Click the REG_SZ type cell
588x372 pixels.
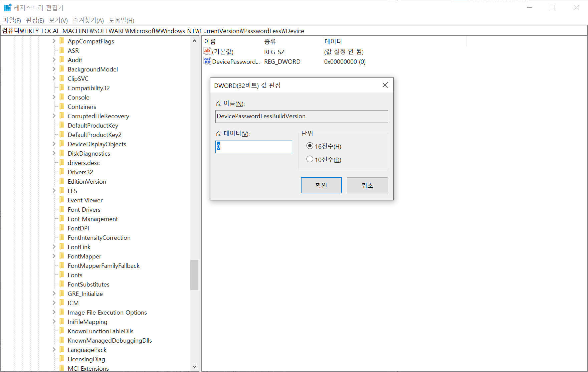274,52
